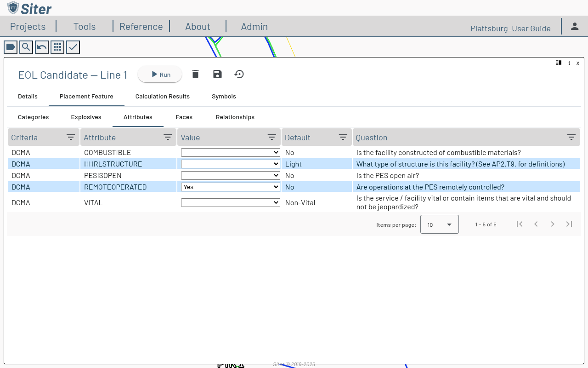Open the Attribute column filter icon

[168, 137]
